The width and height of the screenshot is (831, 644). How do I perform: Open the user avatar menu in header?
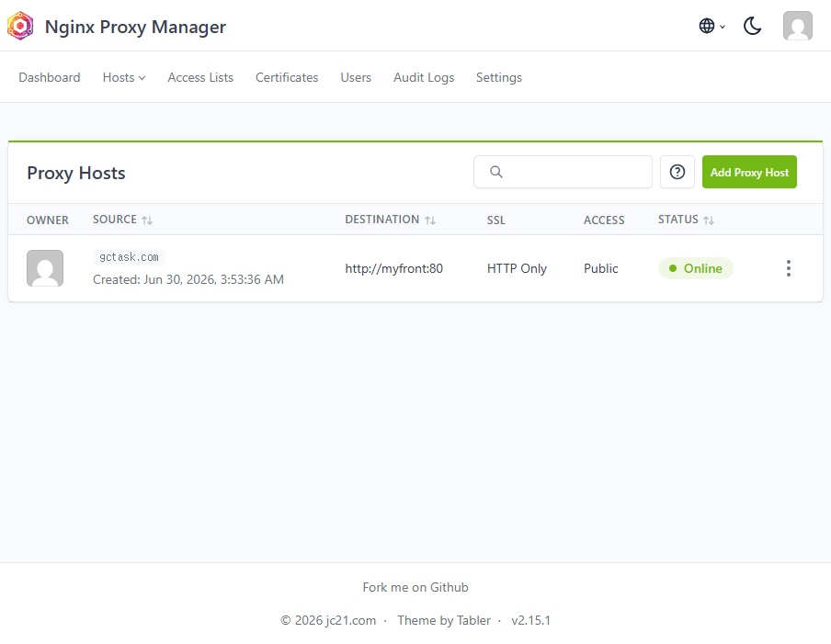click(x=798, y=26)
